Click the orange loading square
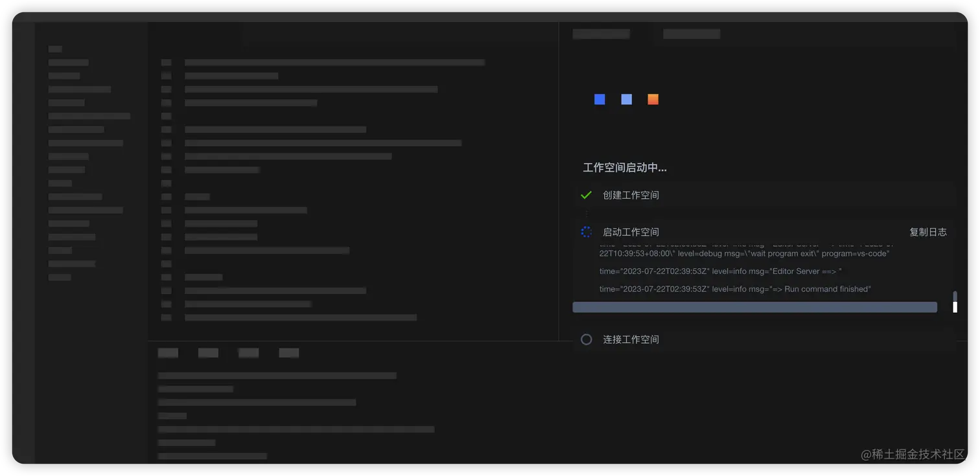980x476 pixels. 653,99
